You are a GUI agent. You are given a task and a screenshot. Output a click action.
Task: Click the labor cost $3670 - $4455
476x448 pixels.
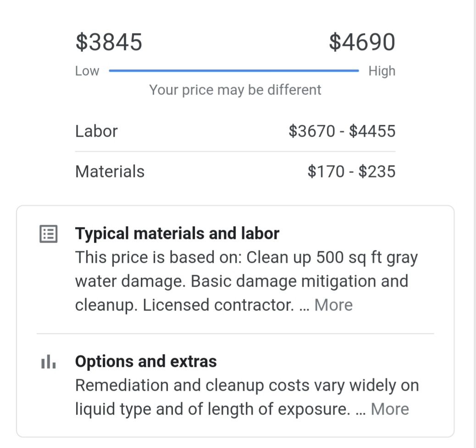(342, 131)
